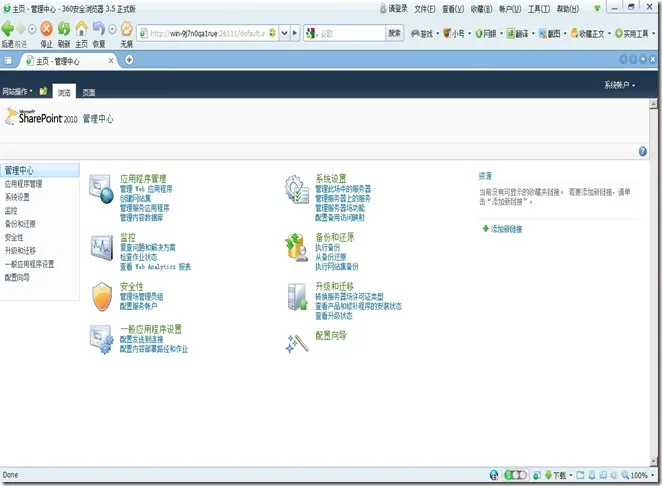Viewport: 662px width, 486px height.
Task: Open the Application Management globe icon
Action: pos(101,188)
